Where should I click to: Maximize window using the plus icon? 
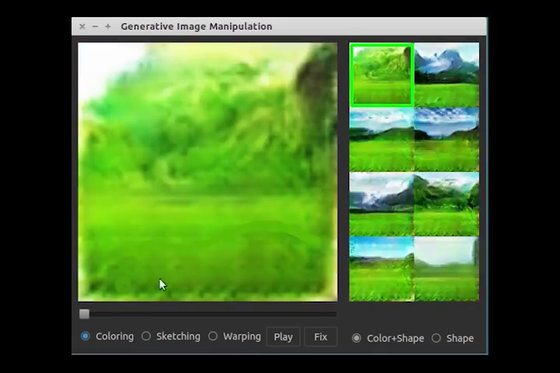(x=108, y=26)
